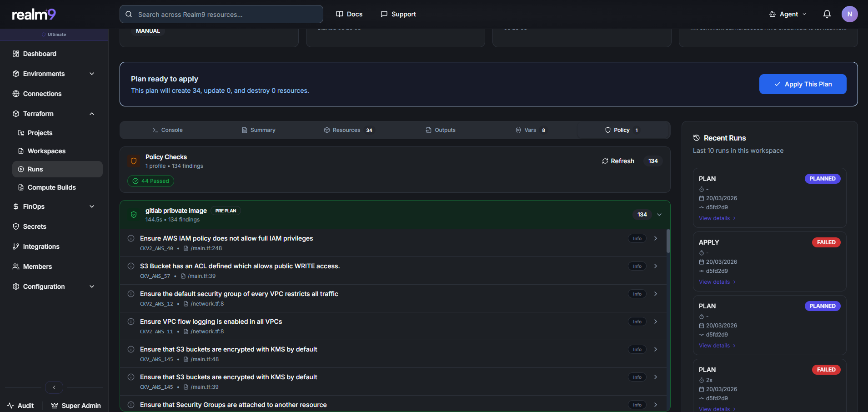Expand the VPC flow logging finding

[x=655, y=322]
